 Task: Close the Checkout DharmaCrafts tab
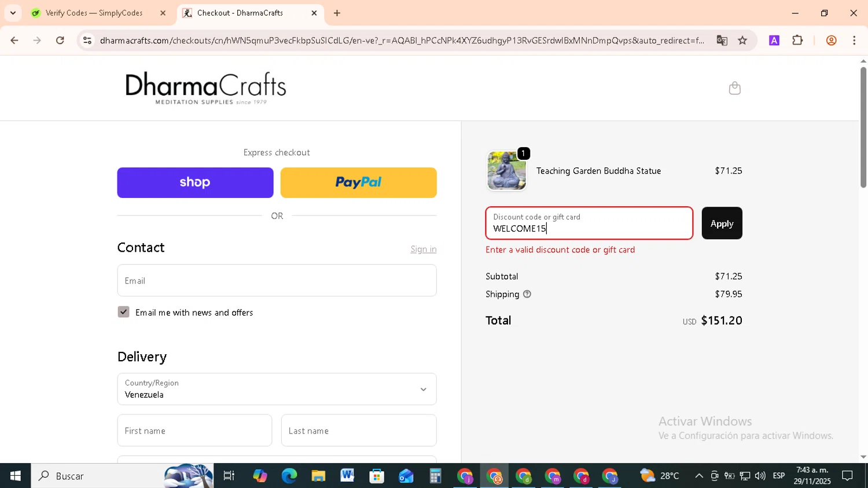point(314,13)
